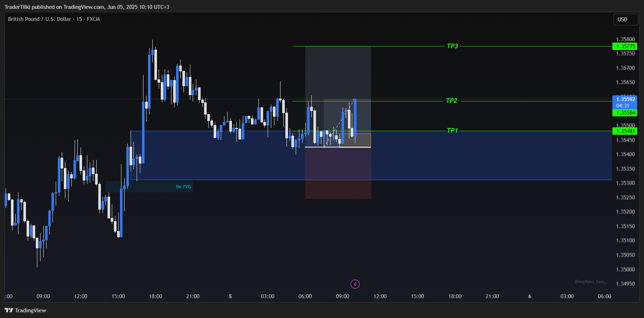644x318 pixels.
Task: Click the 1.35700 price axis label
Action: coord(626,68)
